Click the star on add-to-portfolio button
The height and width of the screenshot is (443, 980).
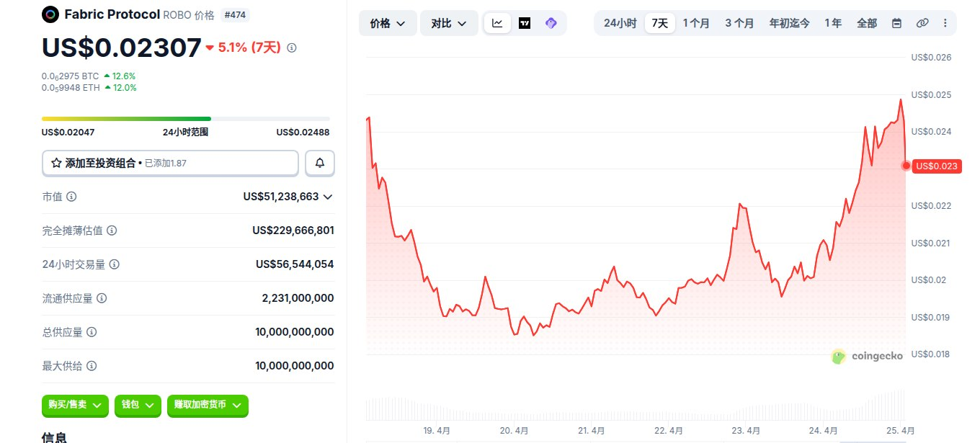(55, 164)
